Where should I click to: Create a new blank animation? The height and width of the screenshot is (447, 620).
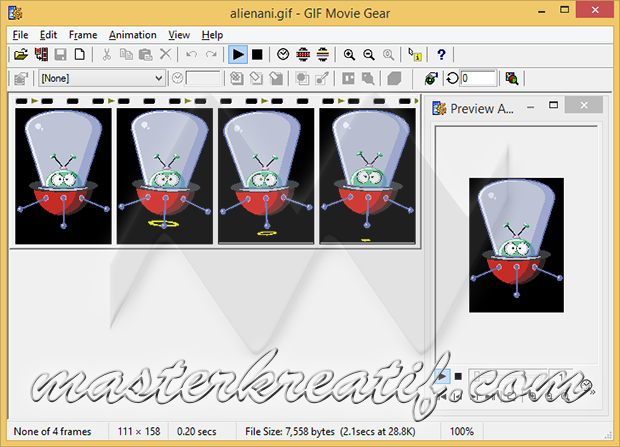(79, 54)
